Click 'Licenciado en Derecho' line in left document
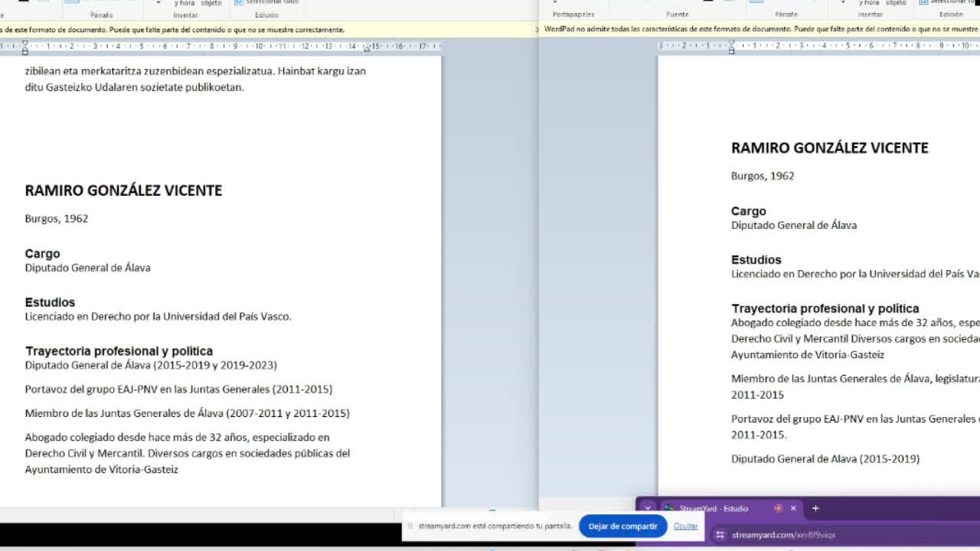 pyautogui.click(x=158, y=317)
